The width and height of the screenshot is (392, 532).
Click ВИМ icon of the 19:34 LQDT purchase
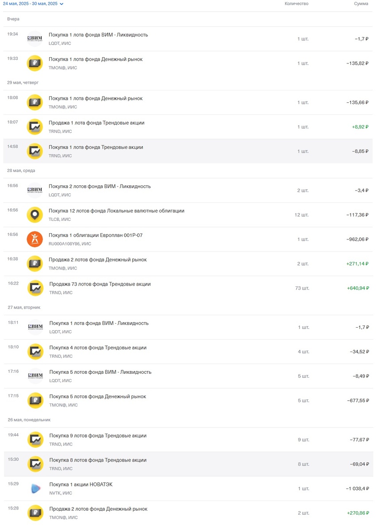point(35,39)
